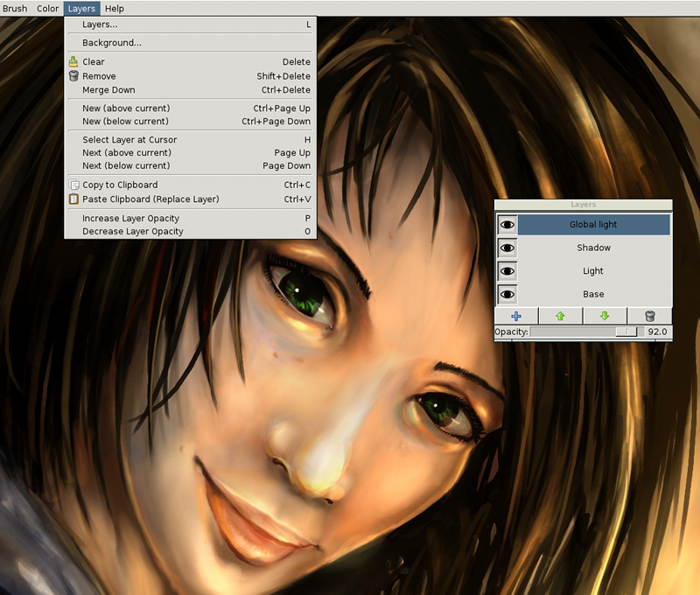Click the add new layer plus icon

[516, 316]
